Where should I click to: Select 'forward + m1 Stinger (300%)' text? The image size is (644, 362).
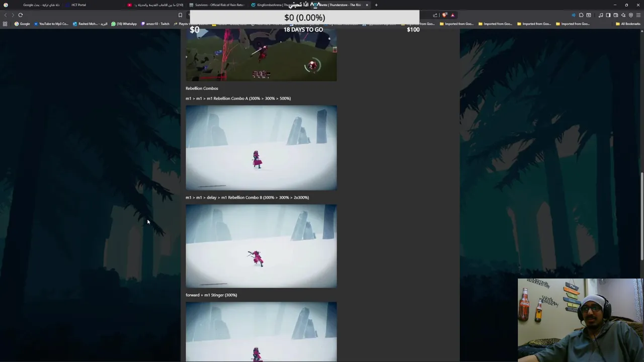click(x=211, y=295)
